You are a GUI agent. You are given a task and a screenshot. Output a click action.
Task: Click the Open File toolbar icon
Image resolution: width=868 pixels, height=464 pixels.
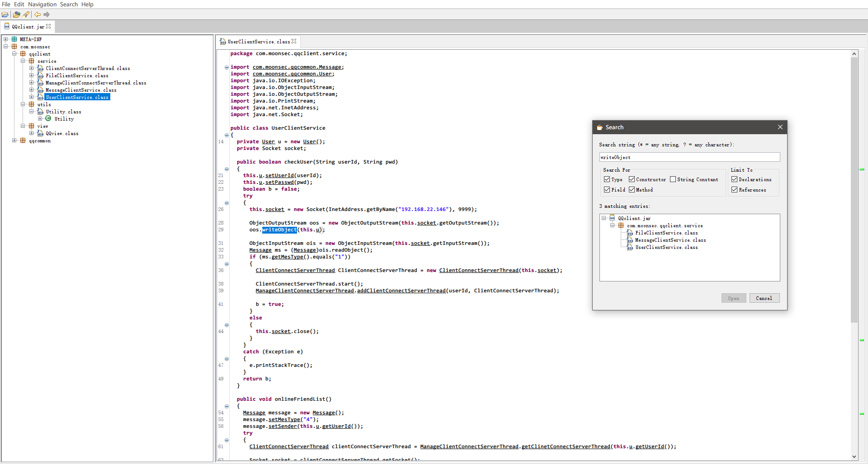tap(5, 14)
